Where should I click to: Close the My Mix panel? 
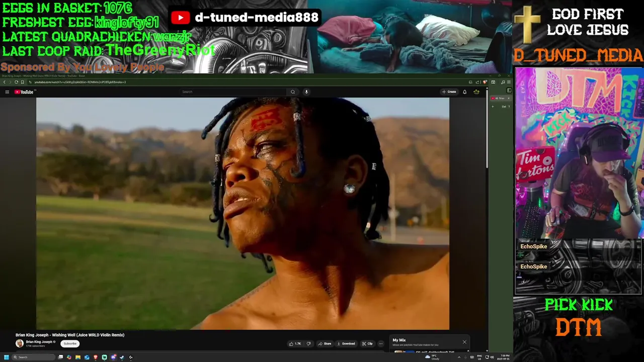tap(464, 342)
